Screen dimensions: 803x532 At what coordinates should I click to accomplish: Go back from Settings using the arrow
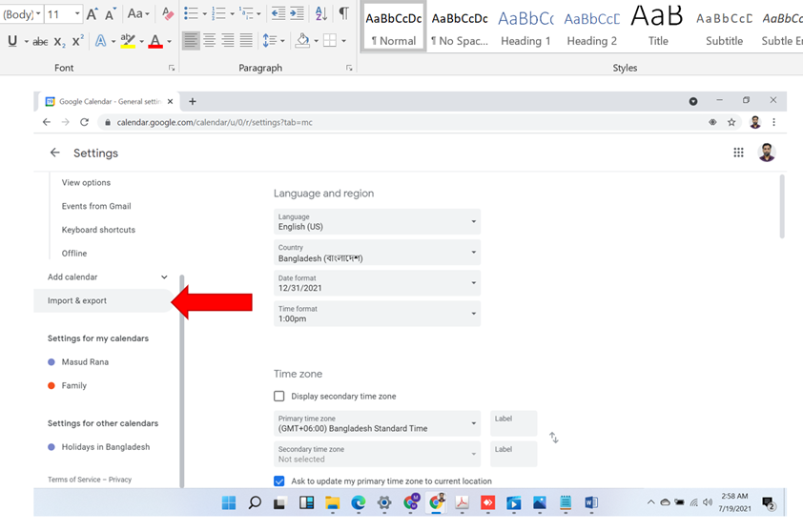tap(54, 153)
